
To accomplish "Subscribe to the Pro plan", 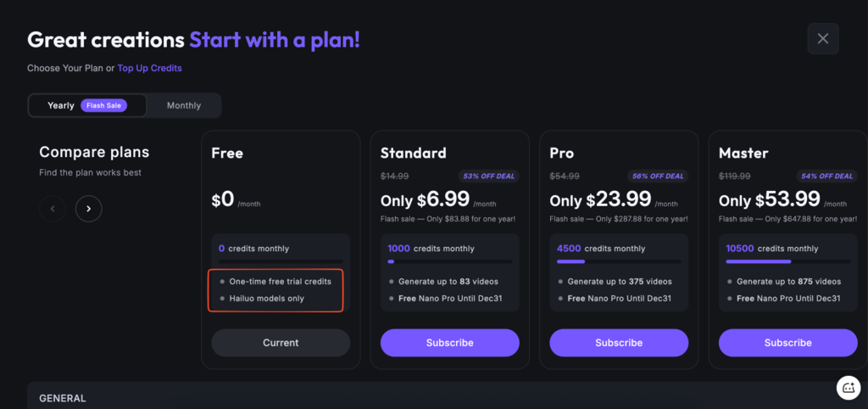I will (619, 343).
